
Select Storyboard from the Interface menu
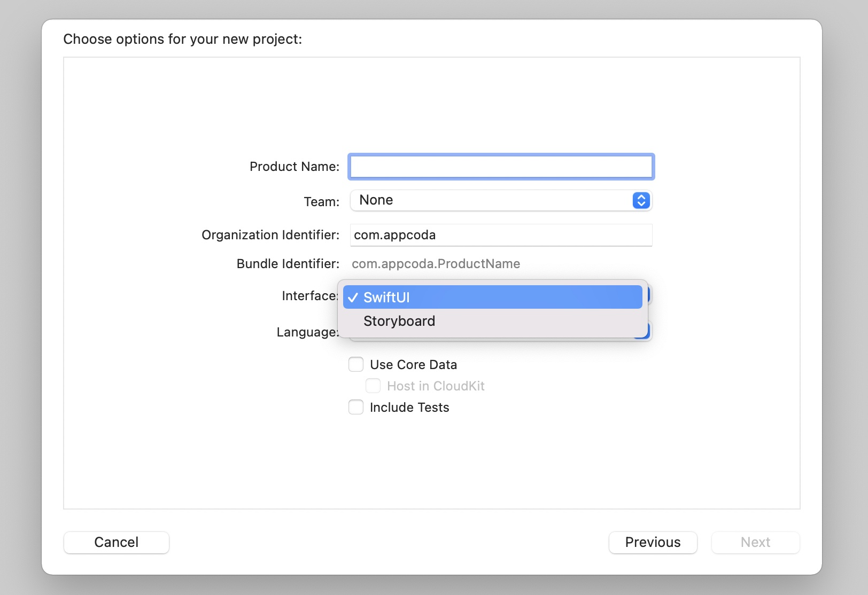click(x=399, y=320)
